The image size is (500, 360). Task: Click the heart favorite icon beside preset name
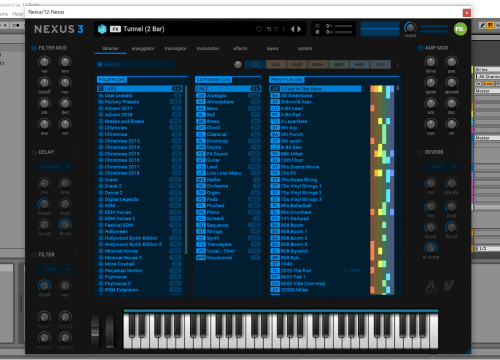click(x=259, y=29)
